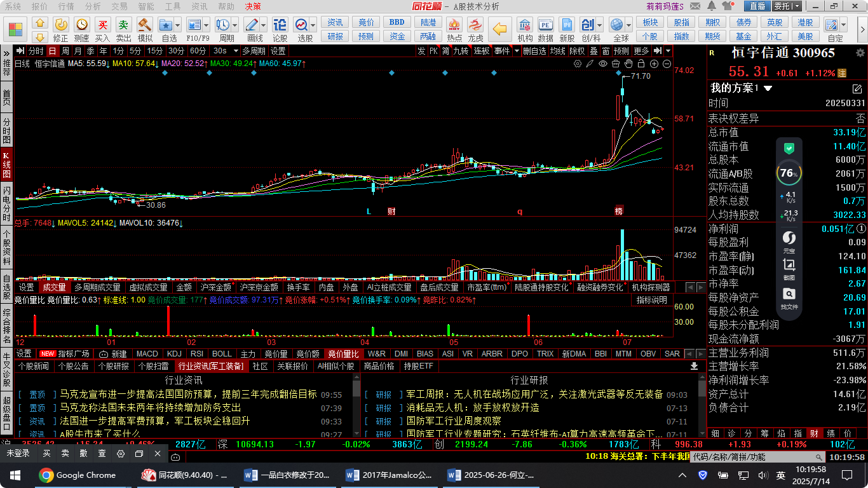868x488 pixels.
Task: Open dropdown arrow next to 创/科 icon
Action: (599, 25)
